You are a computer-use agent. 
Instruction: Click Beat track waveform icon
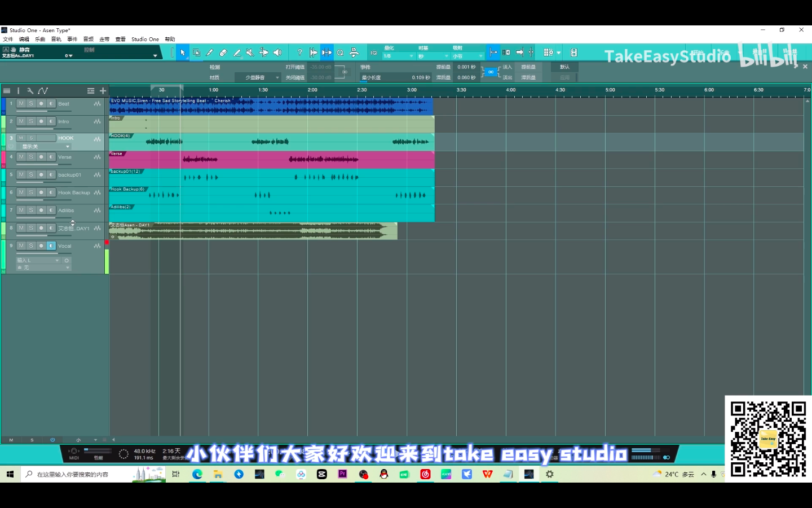[x=98, y=104]
